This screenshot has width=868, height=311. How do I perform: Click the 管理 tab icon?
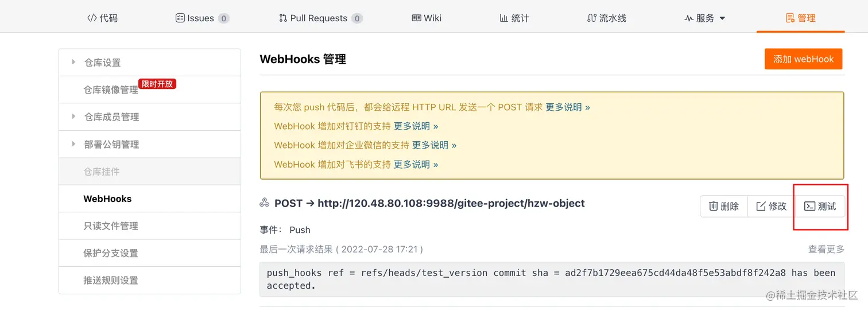click(790, 18)
